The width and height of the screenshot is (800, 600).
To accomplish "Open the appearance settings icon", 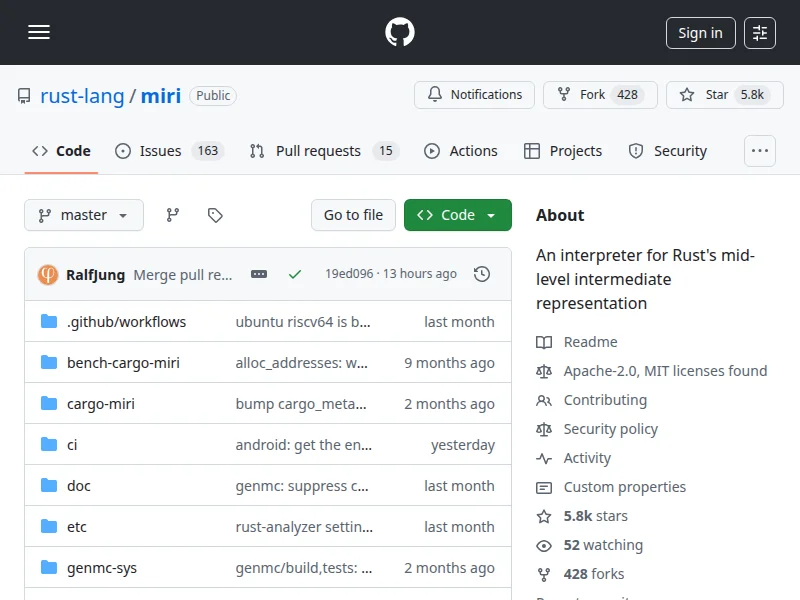I will click(760, 33).
